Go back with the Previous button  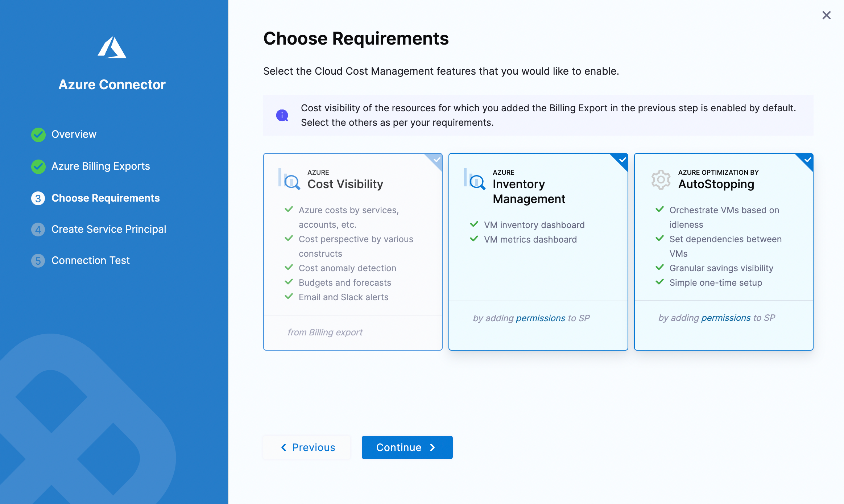pos(307,447)
